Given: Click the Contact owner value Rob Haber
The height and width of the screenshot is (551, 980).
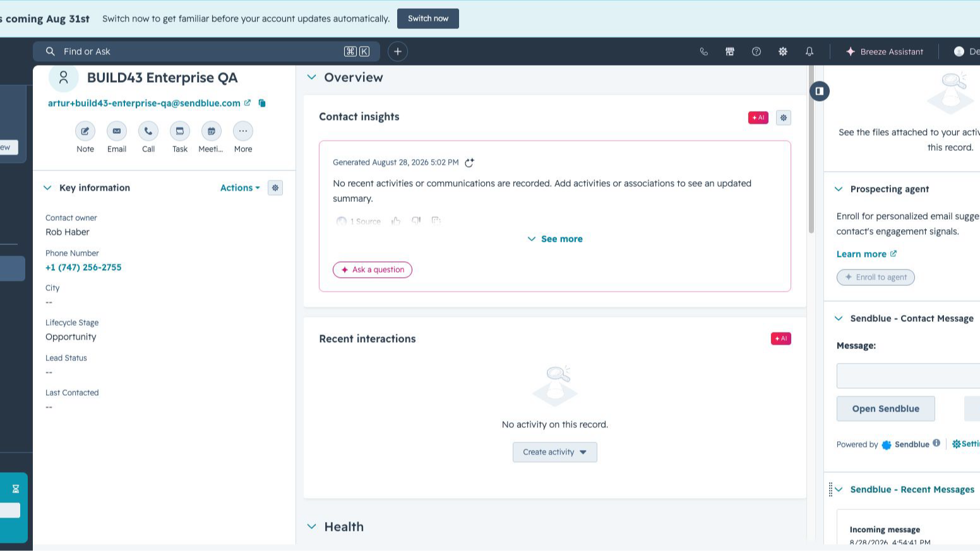Looking at the screenshot, I should pos(68,232).
